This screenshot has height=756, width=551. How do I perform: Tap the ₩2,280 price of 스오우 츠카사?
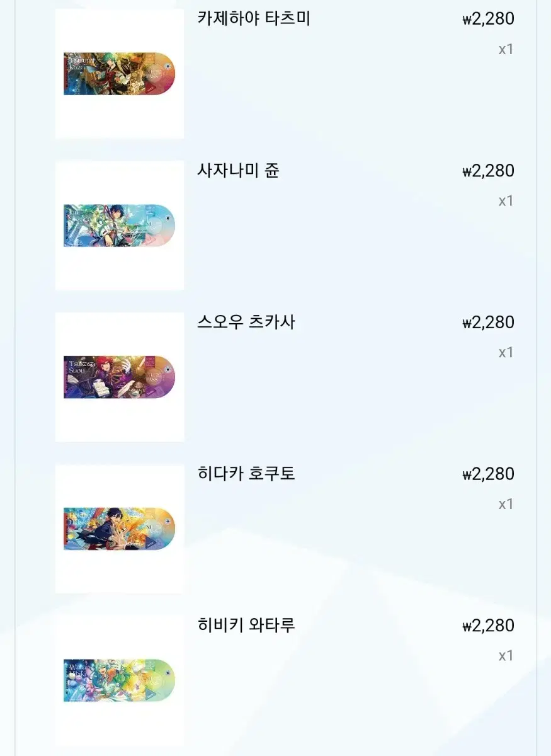pyautogui.click(x=488, y=323)
